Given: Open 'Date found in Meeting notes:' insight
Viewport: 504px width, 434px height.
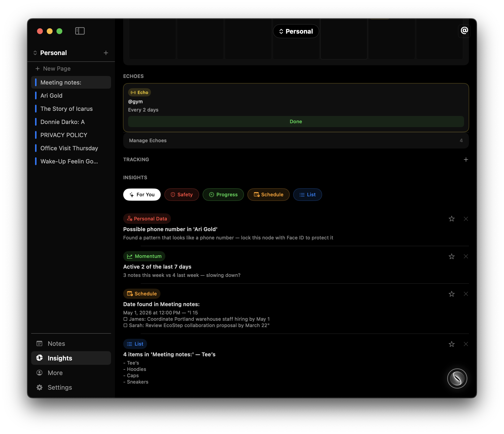Looking at the screenshot, I should (x=161, y=304).
